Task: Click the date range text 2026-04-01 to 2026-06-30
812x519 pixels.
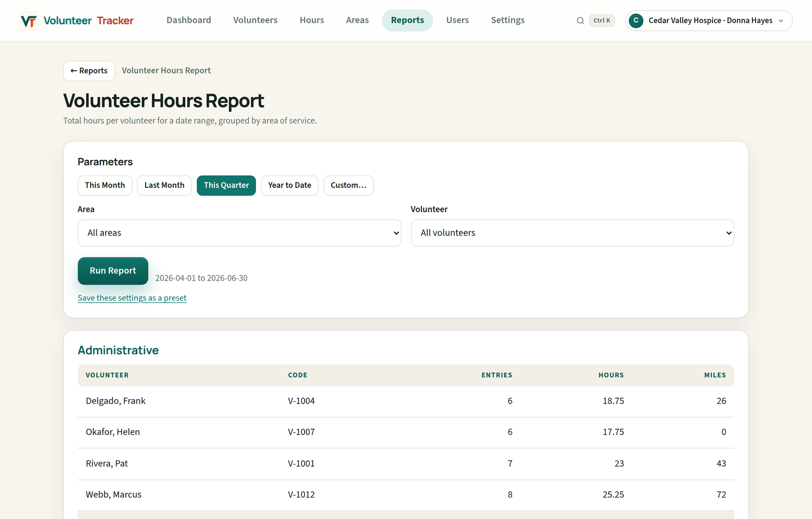Action: (201, 278)
